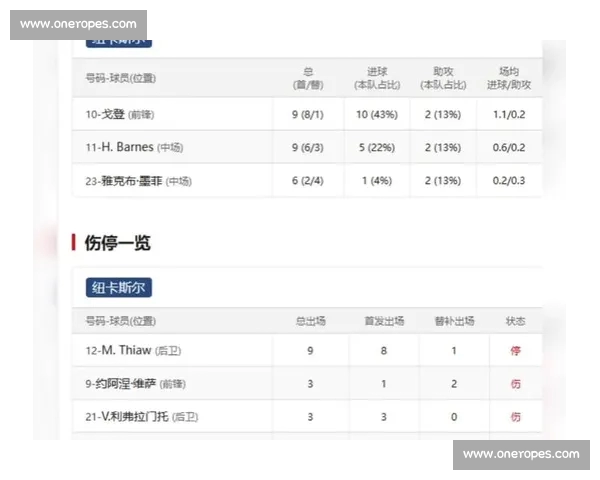The height and width of the screenshot is (480, 600).
Task: Click substitute appearances 0 for V.利弗拉门托
Action: pos(454,417)
